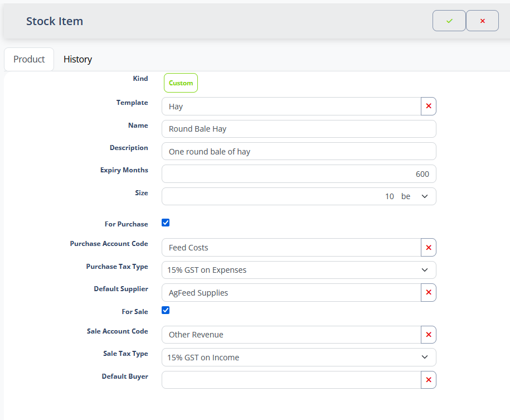Clear the Purchase Account Code field
Viewport: 510px width, 420px height.
point(428,247)
